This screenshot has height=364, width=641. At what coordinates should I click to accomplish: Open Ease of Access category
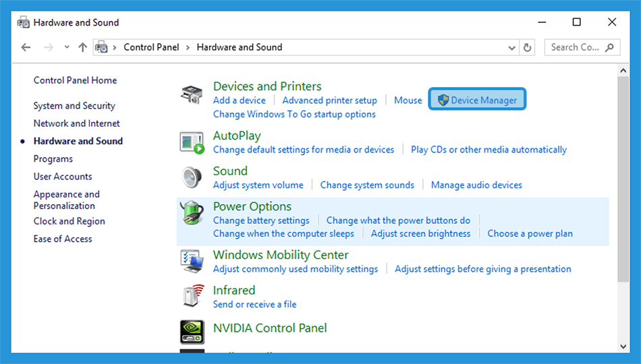[63, 239]
